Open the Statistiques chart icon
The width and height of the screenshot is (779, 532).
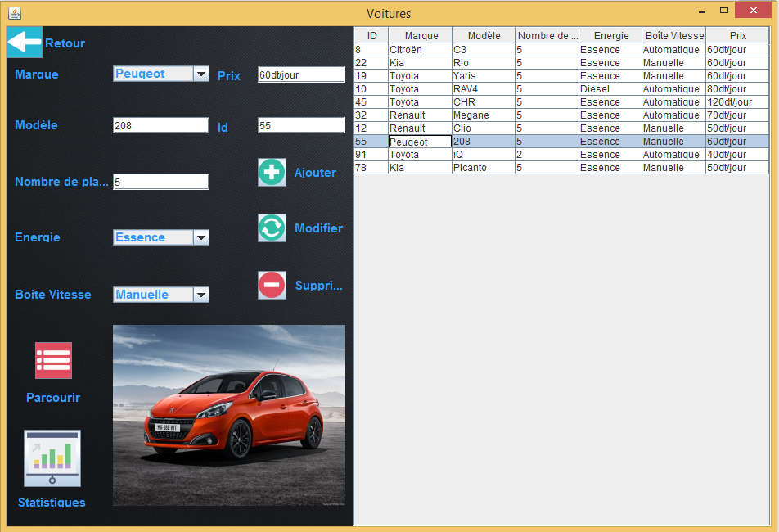click(52, 458)
